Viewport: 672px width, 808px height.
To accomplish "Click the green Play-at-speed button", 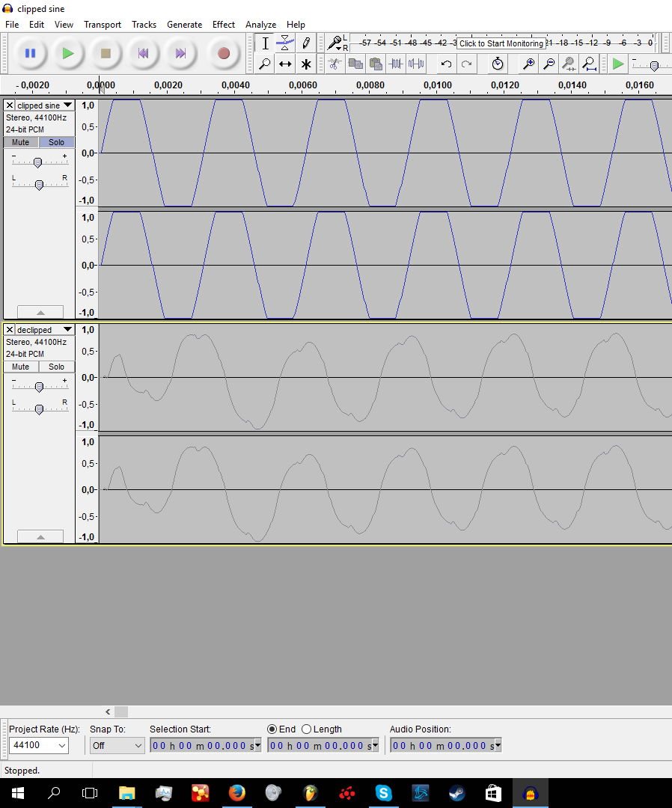I will click(617, 64).
